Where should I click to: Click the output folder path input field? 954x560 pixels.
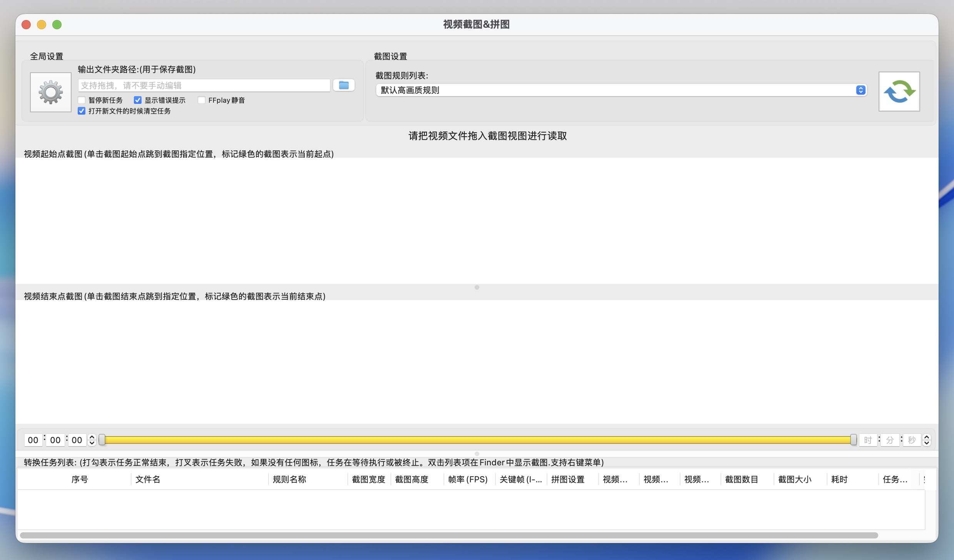click(x=204, y=85)
